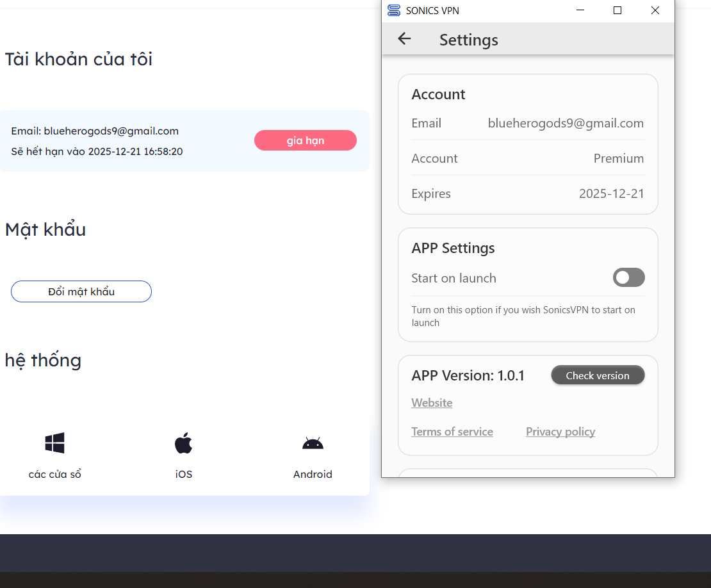Image resolution: width=711 pixels, height=588 pixels.
Task: Click the 2025-12-21 expiry date in Settings
Action: (611, 193)
